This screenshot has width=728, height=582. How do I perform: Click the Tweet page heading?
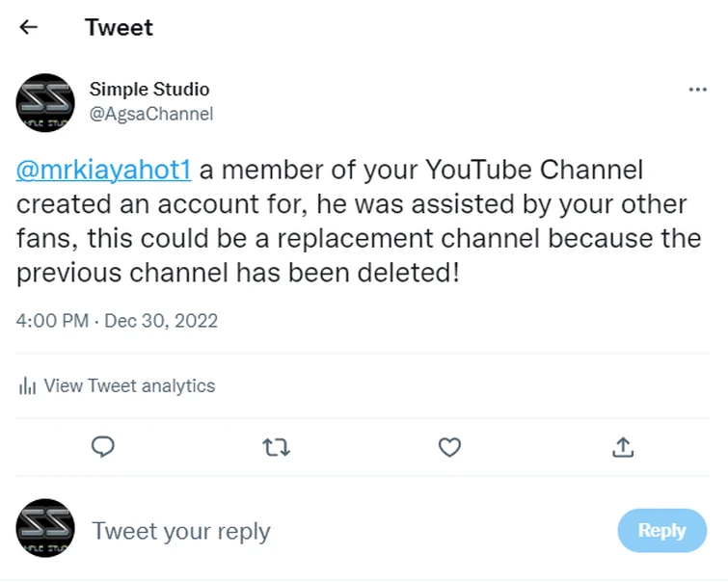coord(119,27)
